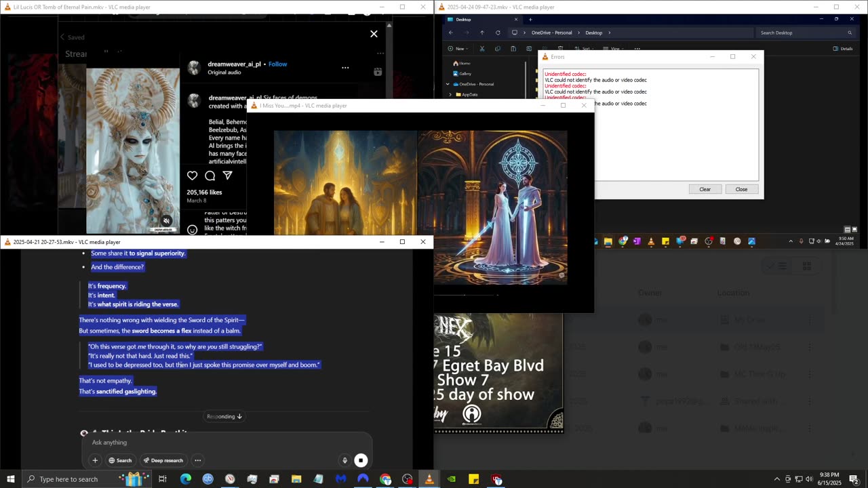Click the Paste icon in File Explorer toolbar
This screenshot has height=488, width=868.
click(x=513, y=49)
